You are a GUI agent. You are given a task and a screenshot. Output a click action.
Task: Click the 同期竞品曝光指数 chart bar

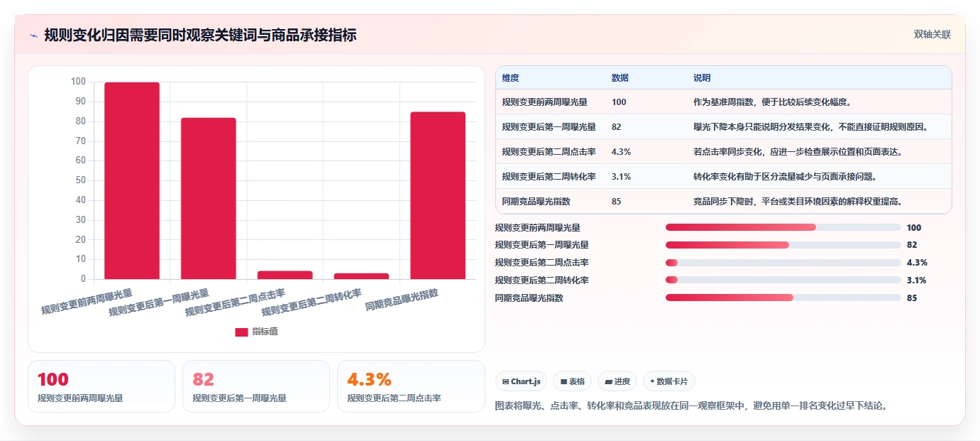click(438, 195)
